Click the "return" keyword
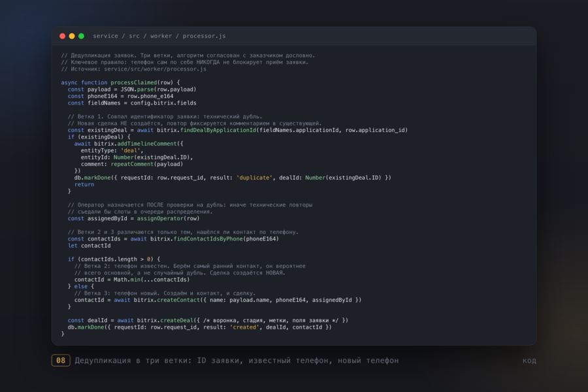The width and height of the screenshot is (588, 392). pyautogui.click(x=84, y=184)
